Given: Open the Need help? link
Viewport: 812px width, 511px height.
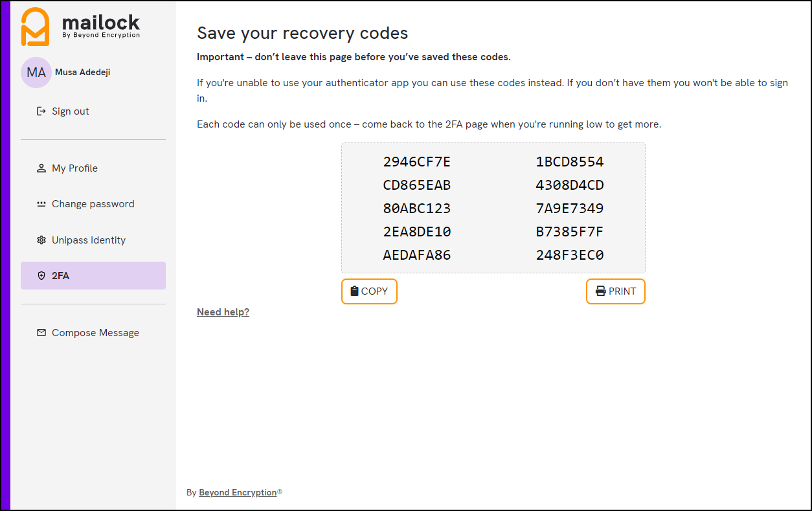Looking at the screenshot, I should click(x=223, y=312).
